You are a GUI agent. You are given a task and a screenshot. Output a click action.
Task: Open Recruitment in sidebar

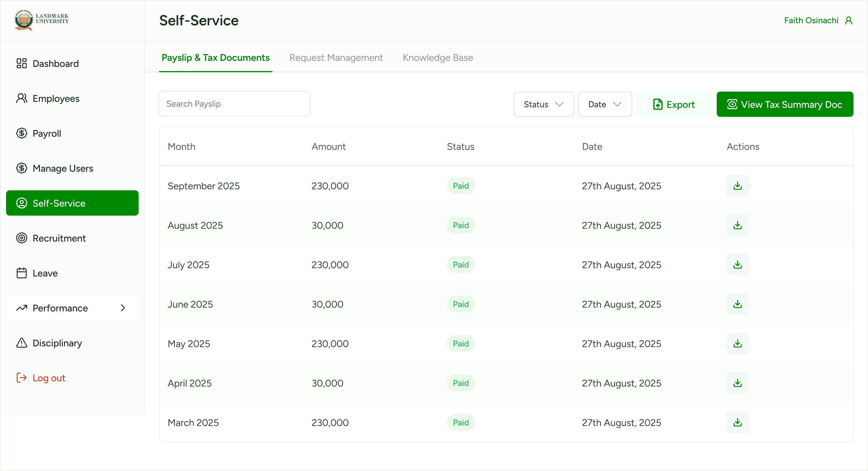click(x=59, y=239)
